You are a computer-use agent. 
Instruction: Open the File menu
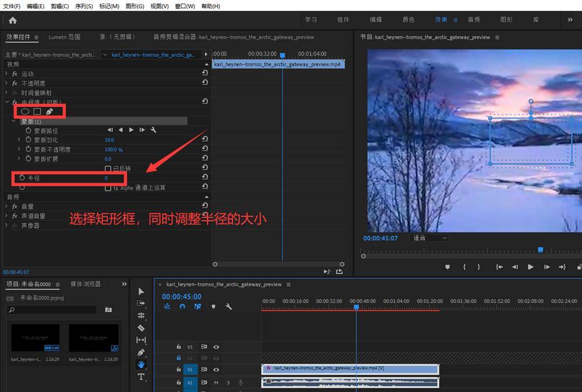[x=12, y=6]
